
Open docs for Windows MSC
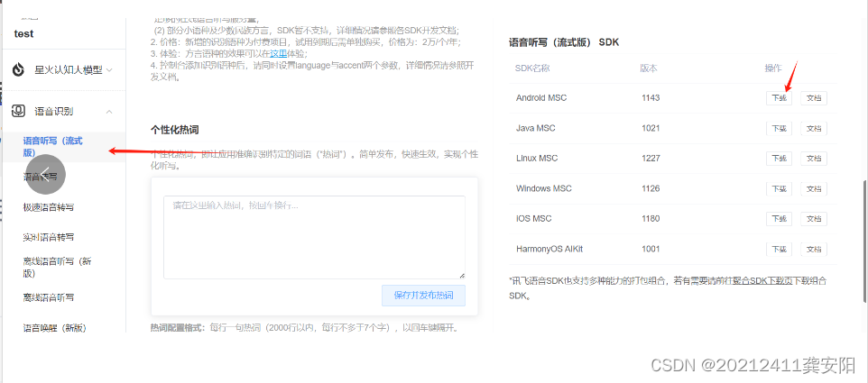coord(814,188)
